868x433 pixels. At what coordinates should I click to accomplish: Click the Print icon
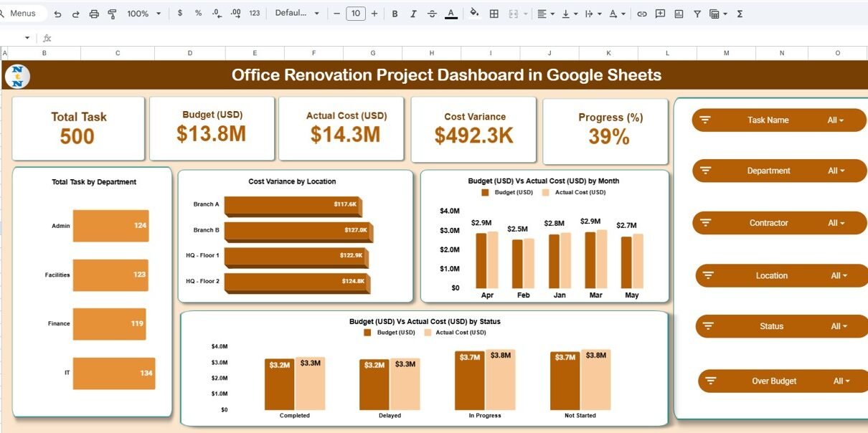[94, 14]
